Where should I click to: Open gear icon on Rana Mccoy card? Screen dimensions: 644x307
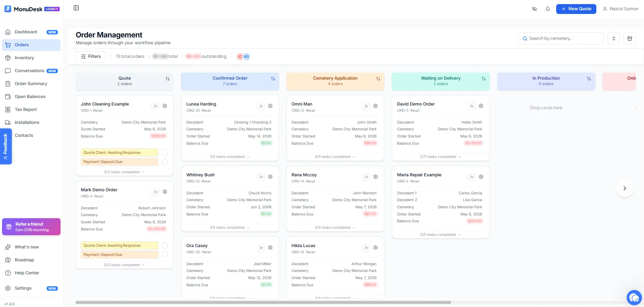point(375,177)
